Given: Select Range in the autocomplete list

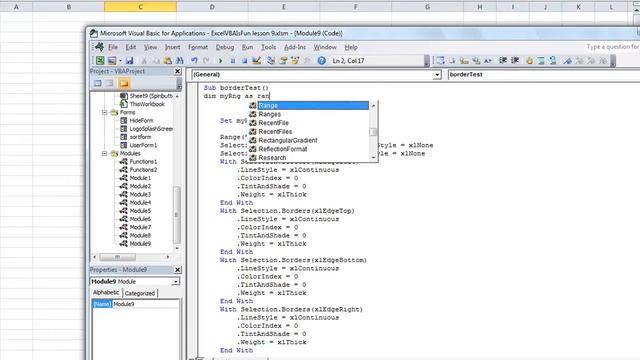Looking at the screenshot, I should point(309,106).
